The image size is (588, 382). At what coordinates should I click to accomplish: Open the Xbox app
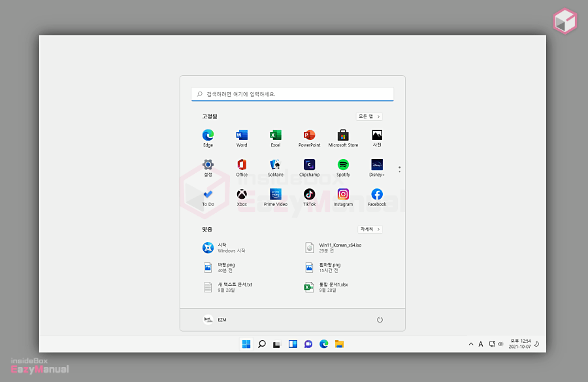point(242,198)
